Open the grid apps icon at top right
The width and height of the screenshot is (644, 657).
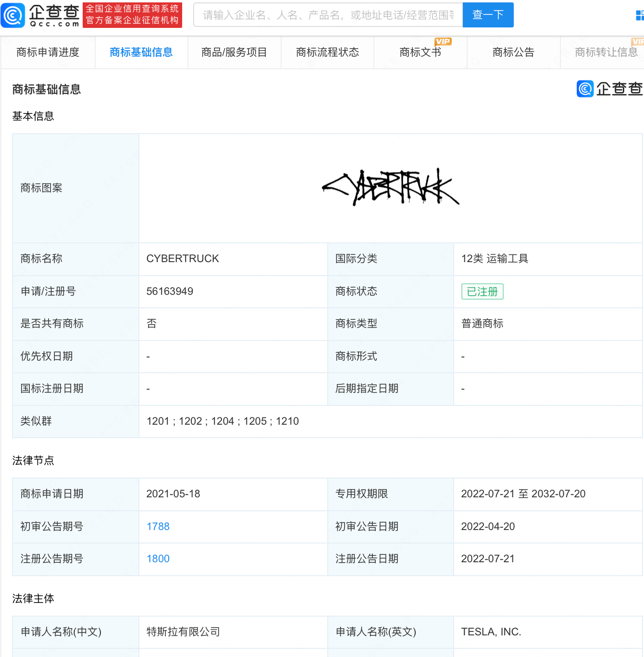point(639,15)
